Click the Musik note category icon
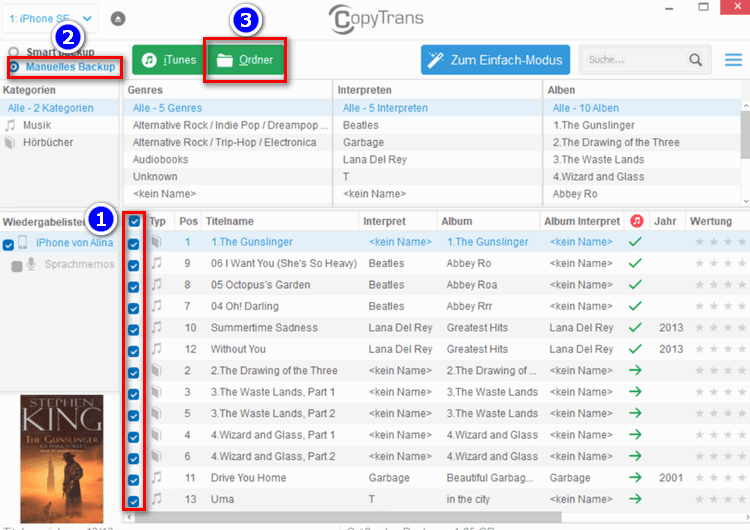This screenshot has height=530, width=750. [10, 125]
